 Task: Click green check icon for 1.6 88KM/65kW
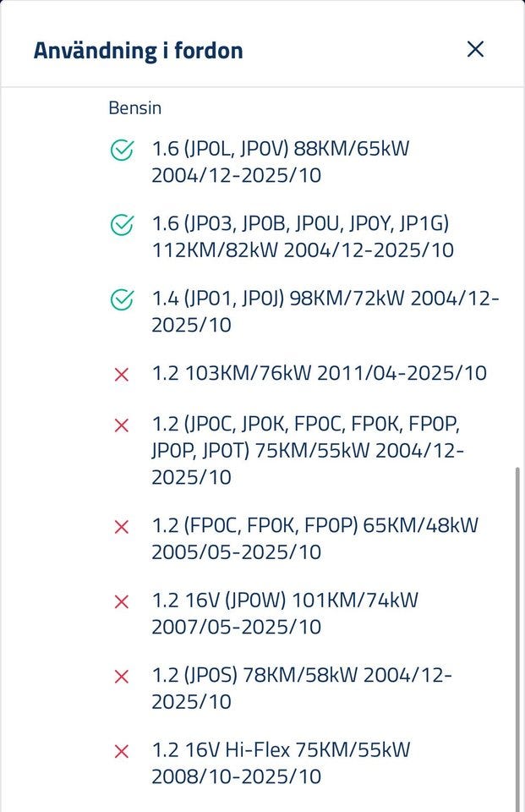click(x=122, y=151)
